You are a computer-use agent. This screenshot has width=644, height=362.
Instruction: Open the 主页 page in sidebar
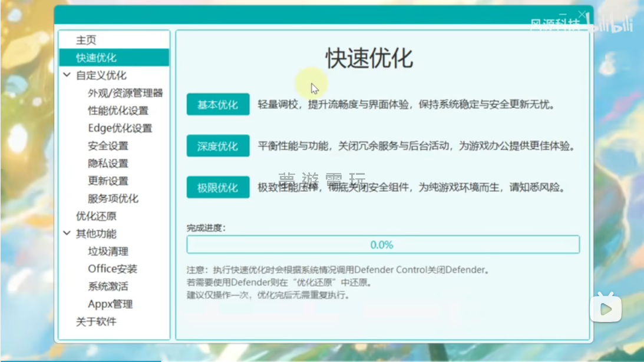86,40
